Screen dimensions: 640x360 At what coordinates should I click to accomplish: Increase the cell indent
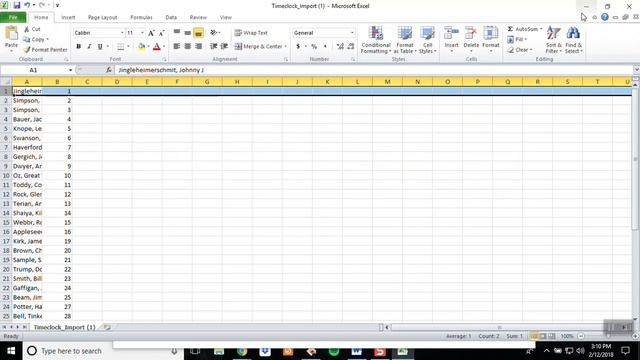tap(224, 47)
